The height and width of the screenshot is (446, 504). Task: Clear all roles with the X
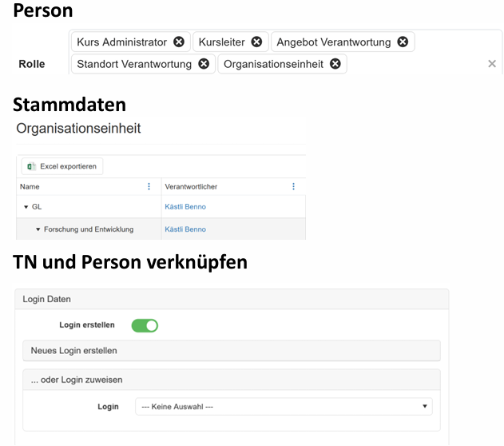[492, 64]
